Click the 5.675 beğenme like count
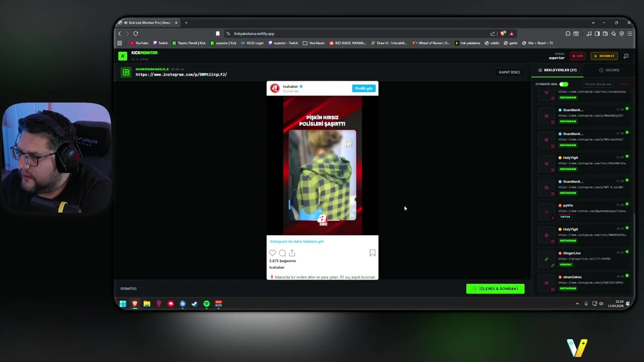 [x=283, y=261]
